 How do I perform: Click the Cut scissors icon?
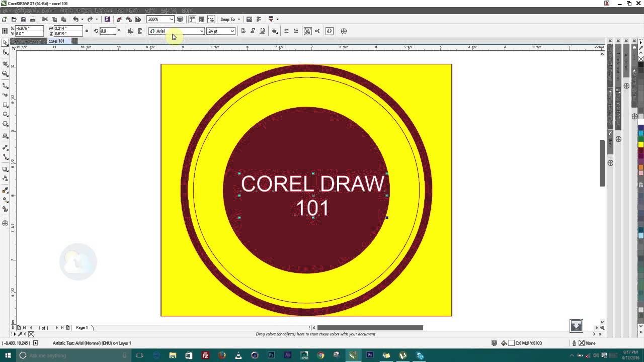pos(45,19)
